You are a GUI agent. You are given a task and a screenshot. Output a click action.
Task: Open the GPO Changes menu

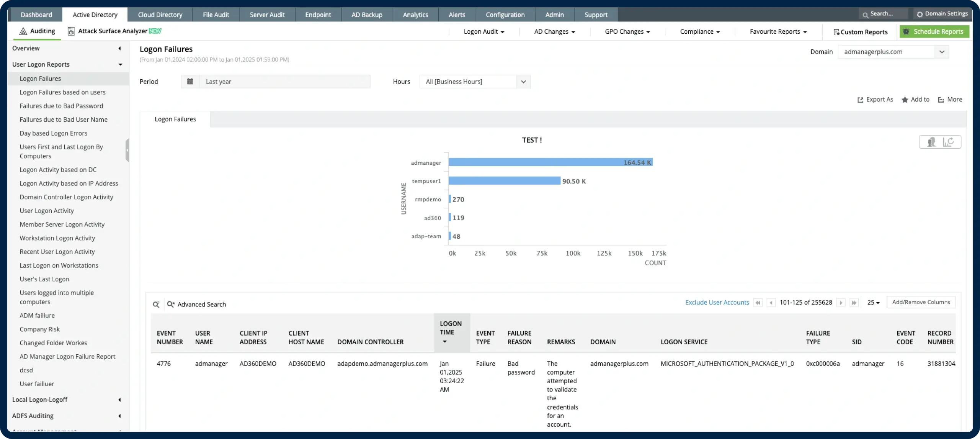(627, 32)
